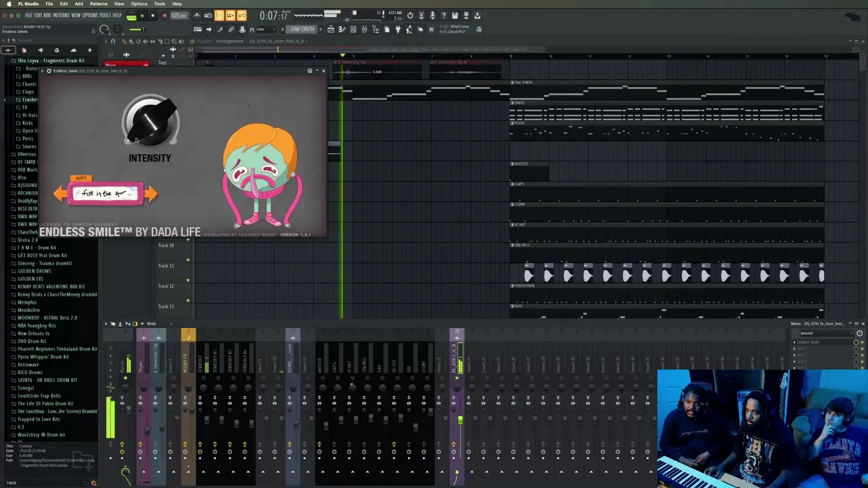Click the 'fist in the air' preset label
Screen dimensions: 868x488
(x=104, y=194)
